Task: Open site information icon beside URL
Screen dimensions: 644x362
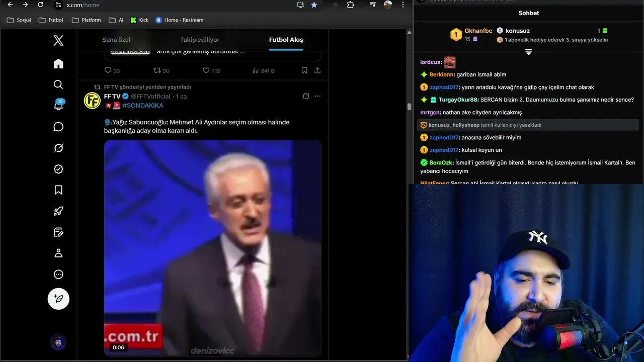Action: [x=58, y=5]
